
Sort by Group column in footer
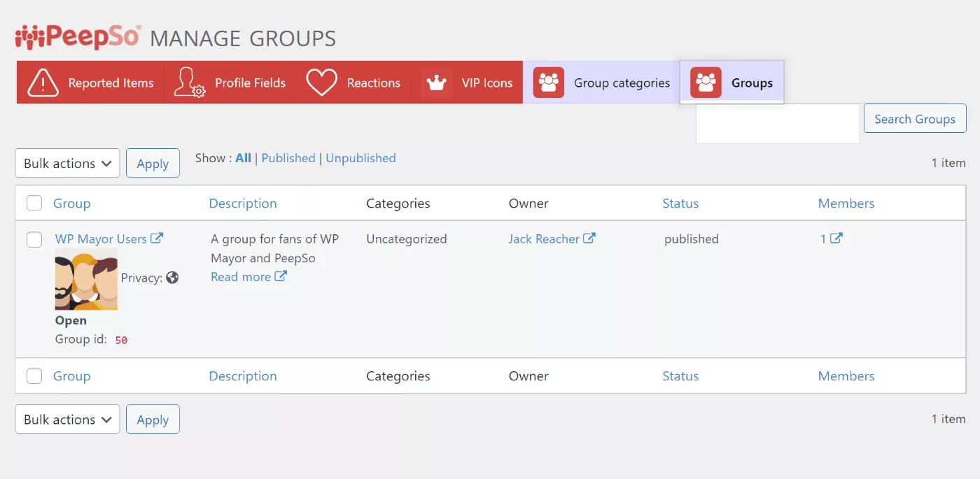(x=72, y=376)
